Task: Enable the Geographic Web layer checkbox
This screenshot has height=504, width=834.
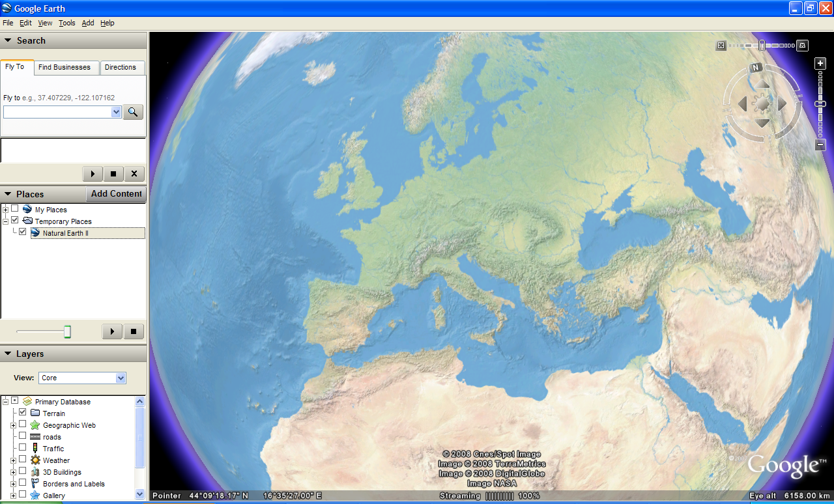Action: (x=23, y=424)
